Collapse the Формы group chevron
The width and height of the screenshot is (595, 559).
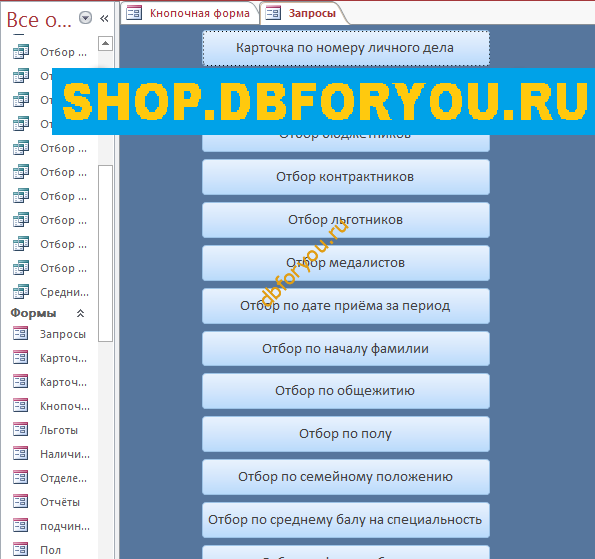[x=80, y=313]
